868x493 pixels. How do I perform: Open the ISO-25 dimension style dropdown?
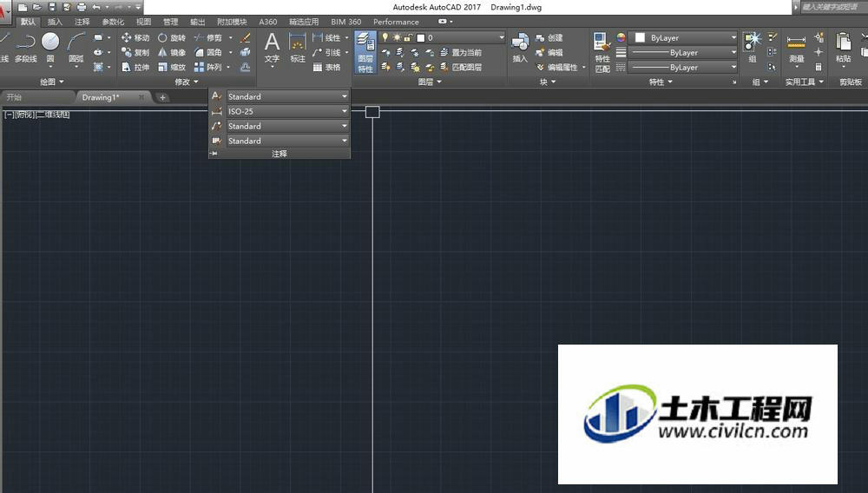287,111
